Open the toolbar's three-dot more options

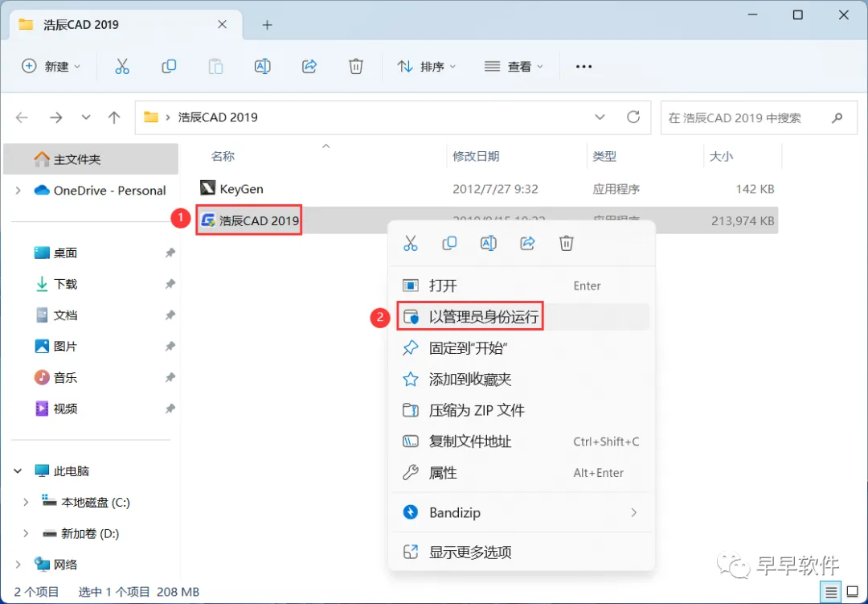(583, 67)
